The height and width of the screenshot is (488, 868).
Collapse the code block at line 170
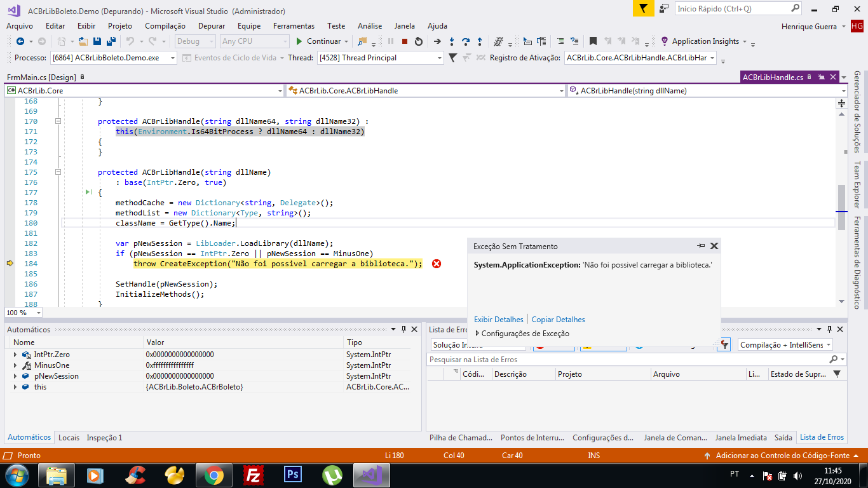pos(58,121)
